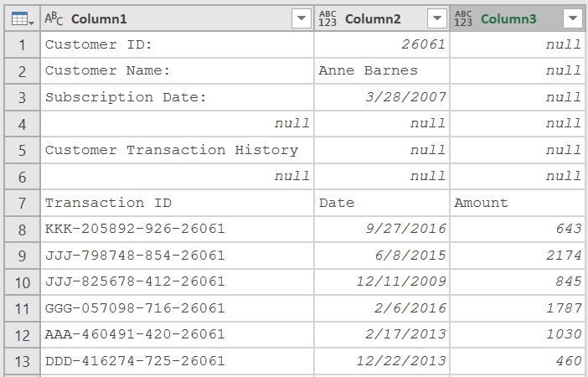
Task: Select the Column1 header
Action: tap(177, 18)
